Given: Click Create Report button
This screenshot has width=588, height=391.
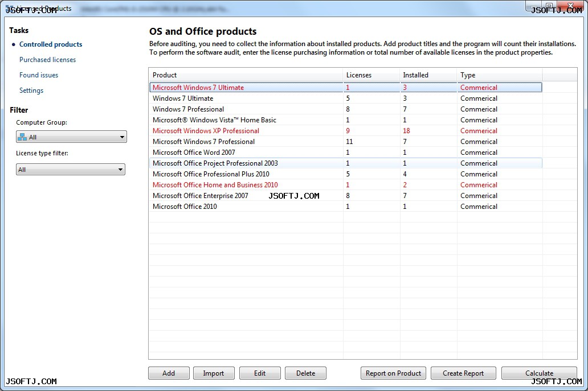Looking at the screenshot, I should point(463,373).
